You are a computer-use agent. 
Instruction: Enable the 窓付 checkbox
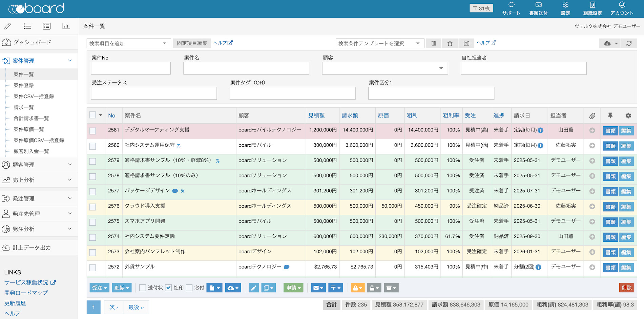pos(189,288)
